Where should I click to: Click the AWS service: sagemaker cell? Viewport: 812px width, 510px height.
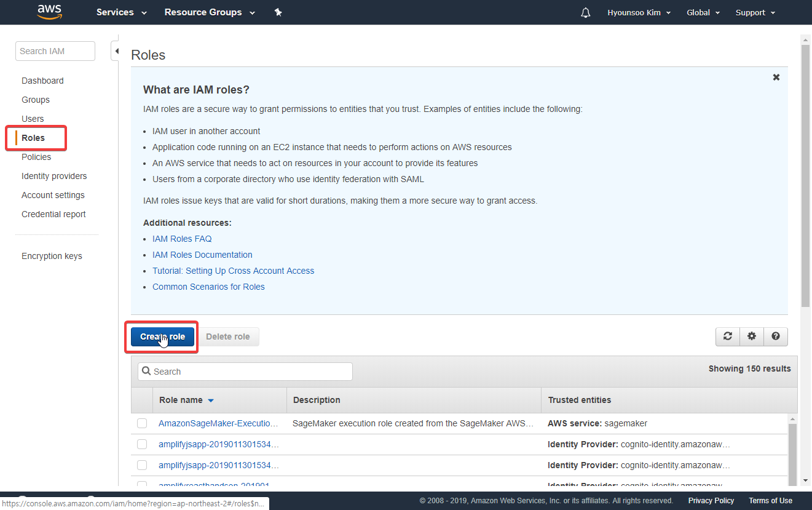[x=597, y=423]
